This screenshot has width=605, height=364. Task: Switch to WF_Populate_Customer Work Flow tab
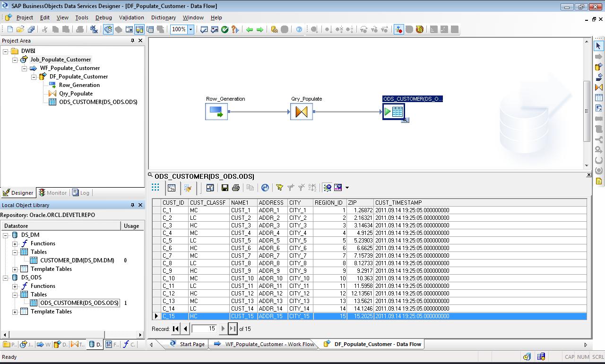point(264,344)
